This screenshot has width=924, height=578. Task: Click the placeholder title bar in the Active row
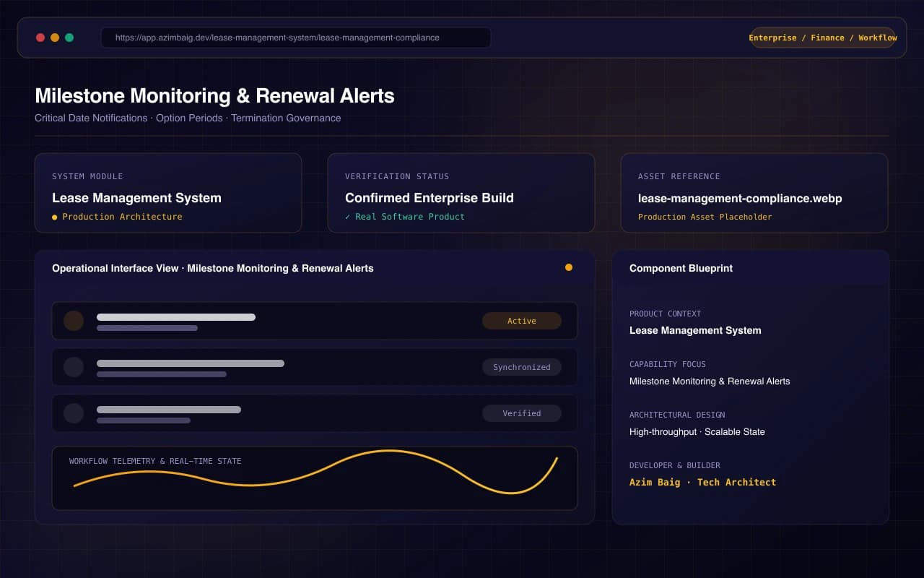[176, 317]
